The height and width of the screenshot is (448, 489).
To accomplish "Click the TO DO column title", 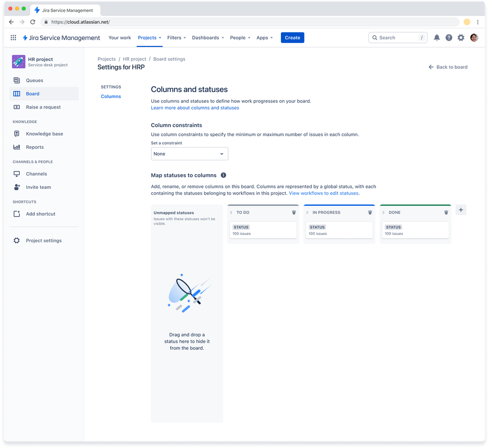I will [x=243, y=212].
